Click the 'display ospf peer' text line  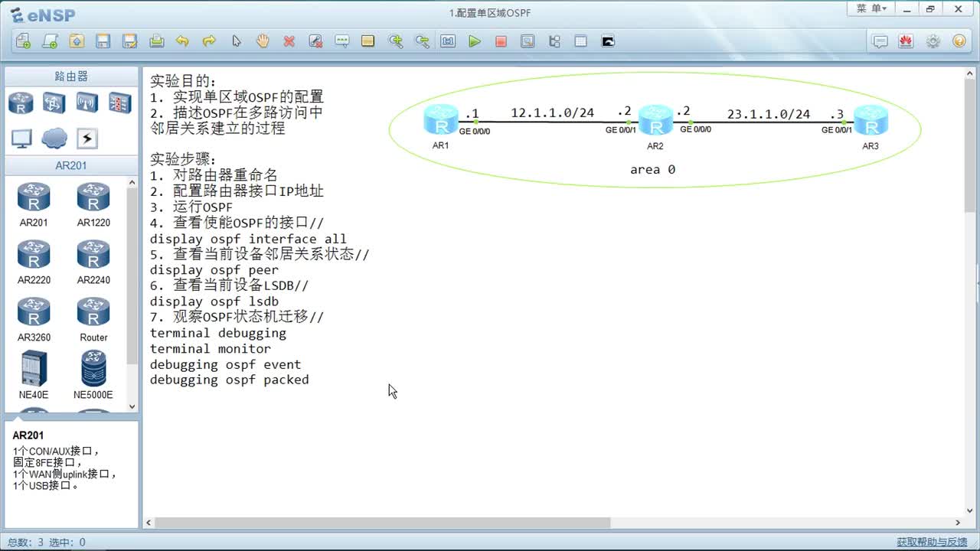tap(214, 270)
